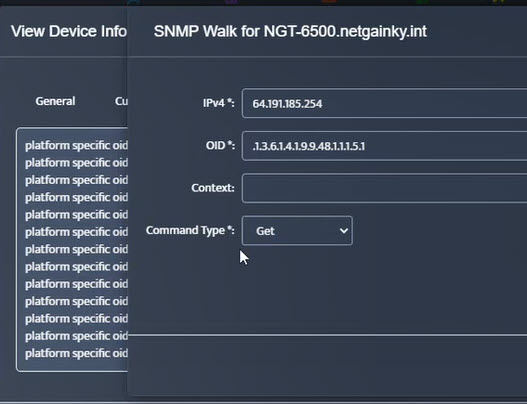Click the chevron arrow beside Get
This screenshot has height=404, width=527.
pos(343,231)
